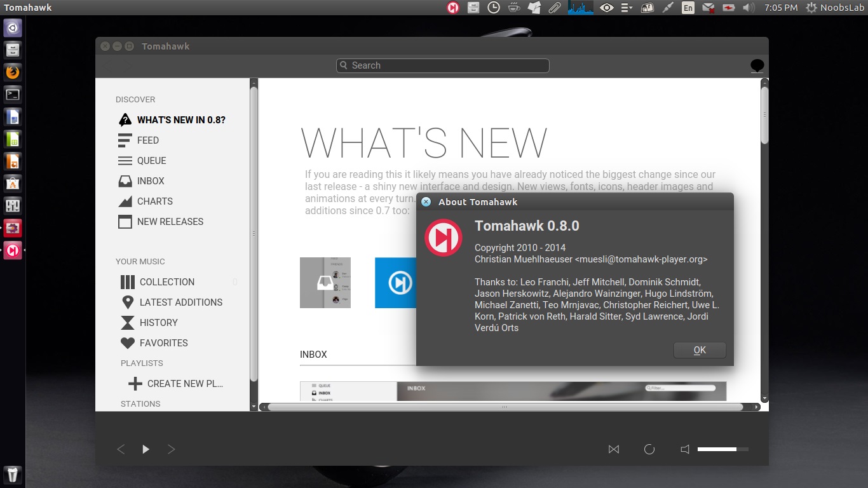The width and height of the screenshot is (868, 488).
Task: Click the PLAYLISTS section header
Action: coord(142,363)
